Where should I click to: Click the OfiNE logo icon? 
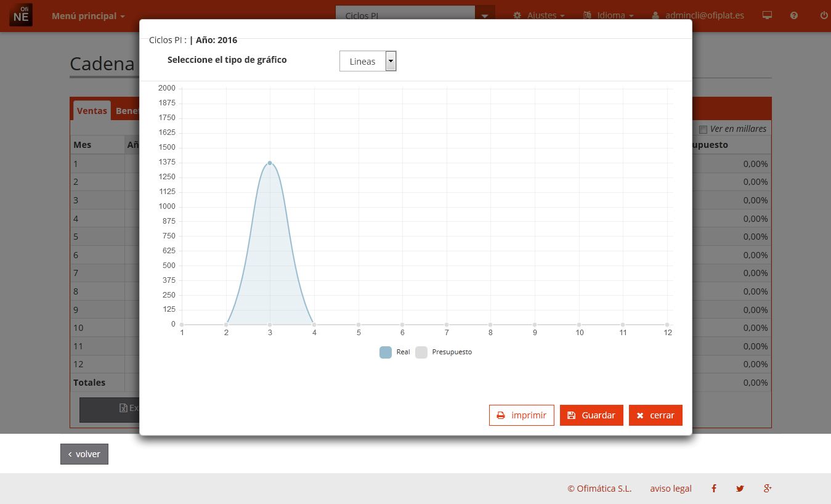point(21,14)
